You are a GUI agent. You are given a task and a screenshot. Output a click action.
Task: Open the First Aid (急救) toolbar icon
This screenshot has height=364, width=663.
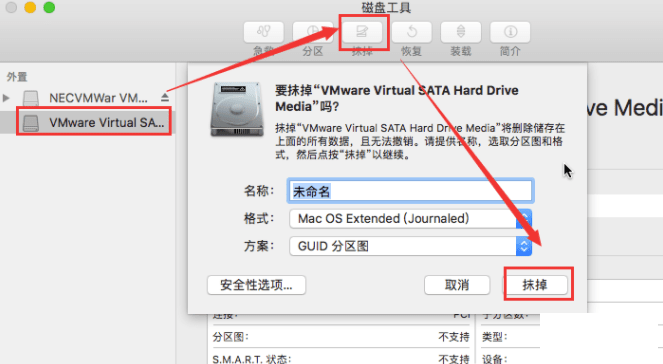(264, 32)
